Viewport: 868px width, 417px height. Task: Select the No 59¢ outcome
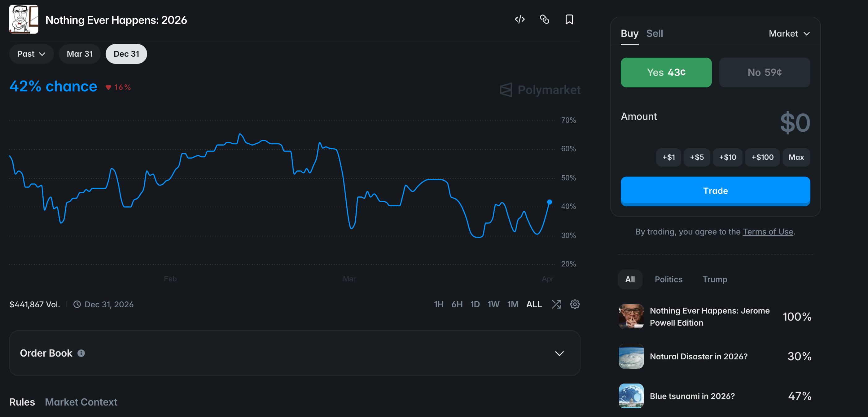tap(764, 72)
